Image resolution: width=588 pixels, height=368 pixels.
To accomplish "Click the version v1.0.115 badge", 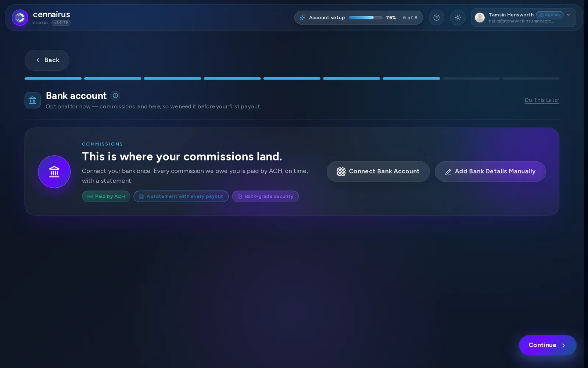I will [61, 23].
